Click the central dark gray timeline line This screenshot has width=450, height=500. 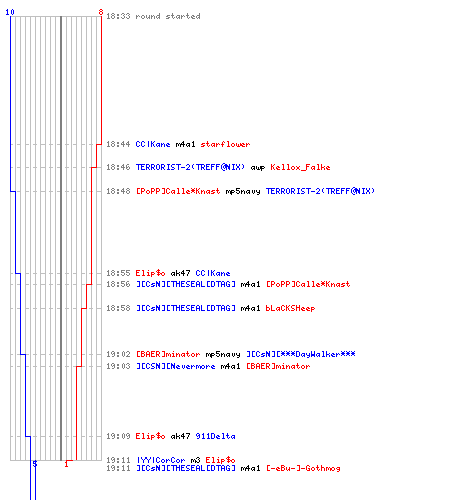(61, 238)
